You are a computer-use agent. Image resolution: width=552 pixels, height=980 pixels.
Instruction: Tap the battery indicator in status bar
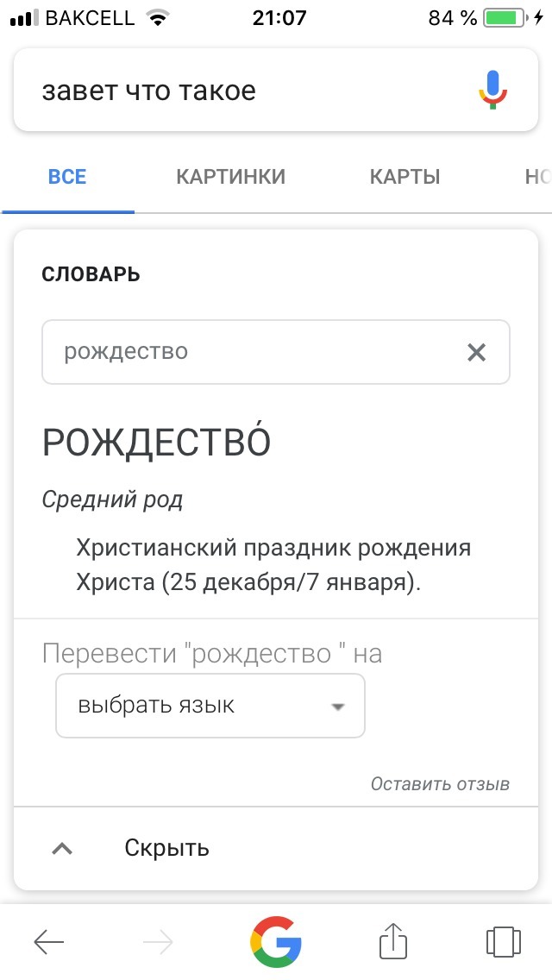point(505,18)
